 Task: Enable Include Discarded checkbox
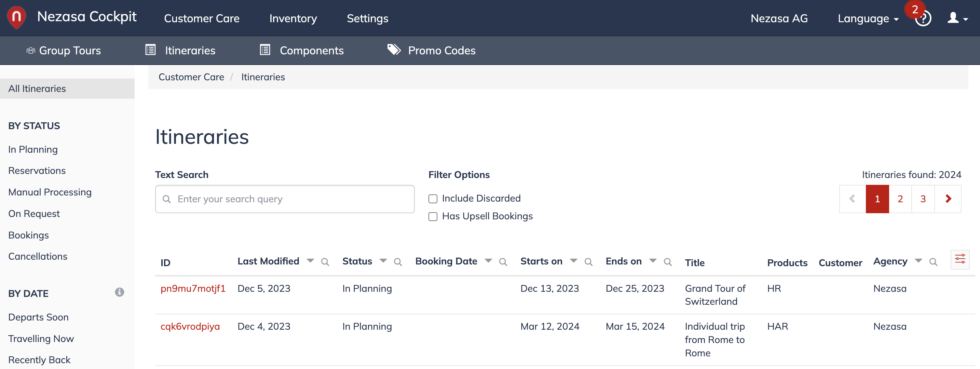[433, 199]
